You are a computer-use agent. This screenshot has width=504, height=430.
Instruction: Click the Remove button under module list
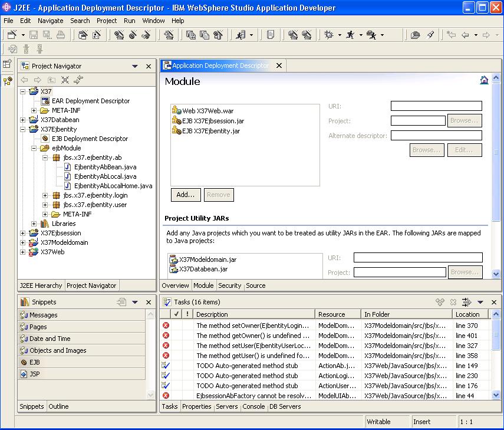[x=219, y=195]
